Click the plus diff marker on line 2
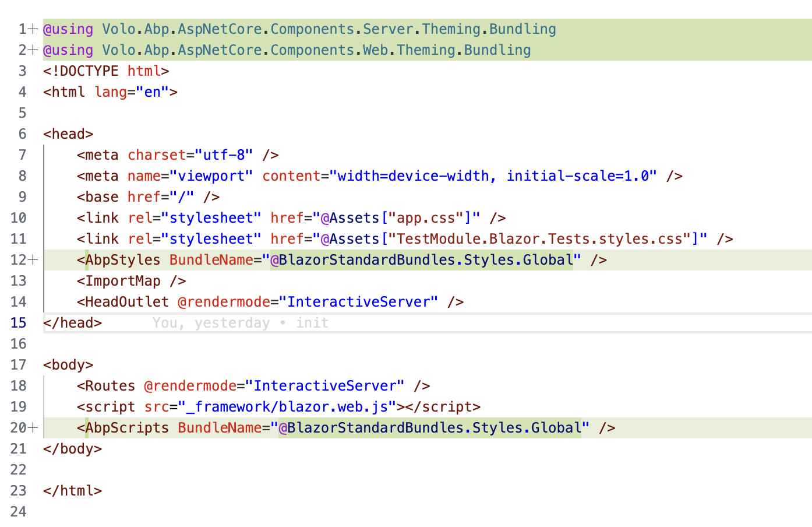Viewport: 812px width, 527px height. [33, 50]
